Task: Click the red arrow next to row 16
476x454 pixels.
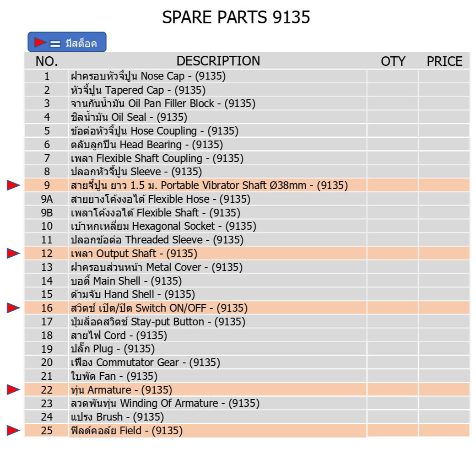Action: coord(13,308)
